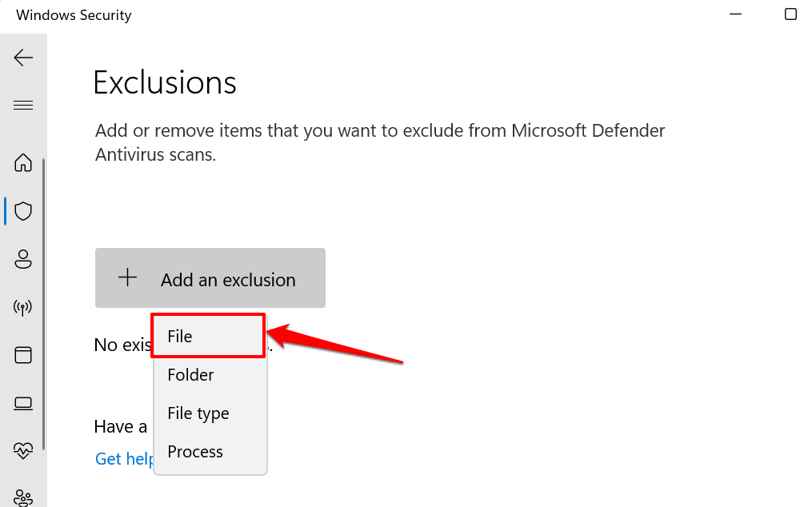The width and height of the screenshot is (812, 507).
Task: Open Family options icon in sidebar
Action: click(x=23, y=497)
